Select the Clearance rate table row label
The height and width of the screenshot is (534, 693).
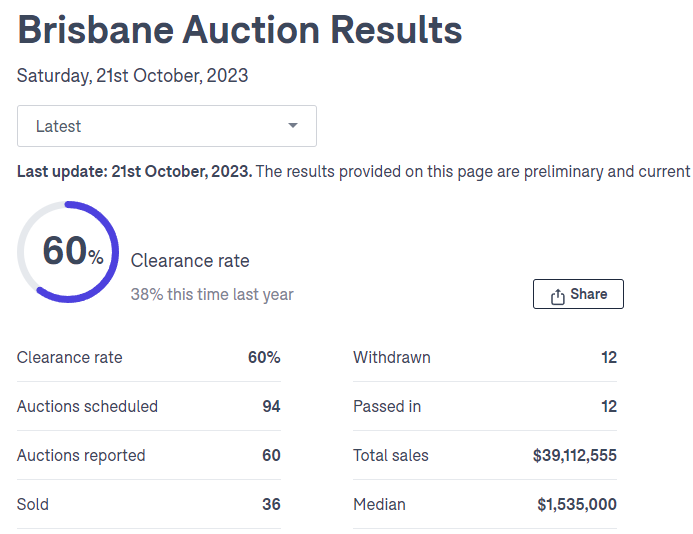tap(70, 357)
